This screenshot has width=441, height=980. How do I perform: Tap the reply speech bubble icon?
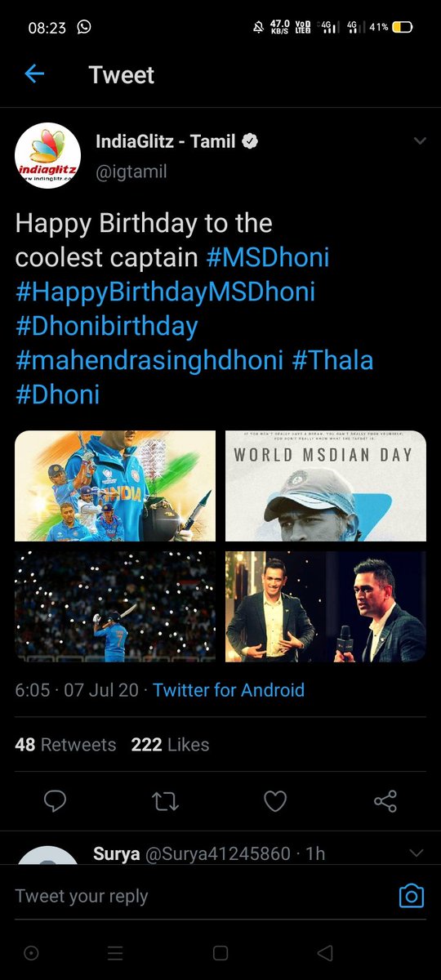[55, 801]
